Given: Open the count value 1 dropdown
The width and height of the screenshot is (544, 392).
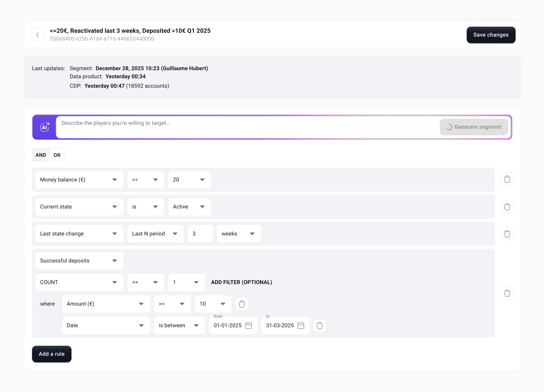Looking at the screenshot, I should [x=186, y=282].
